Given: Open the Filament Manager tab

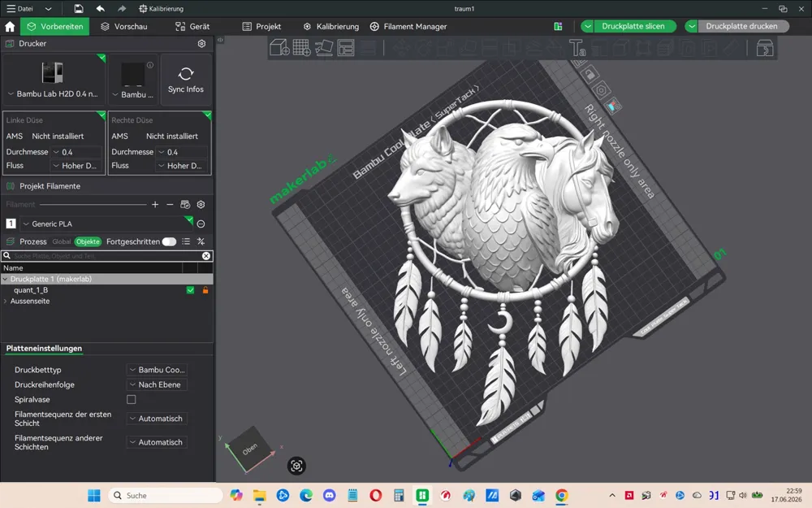Looking at the screenshot, I should click(408, 27).
